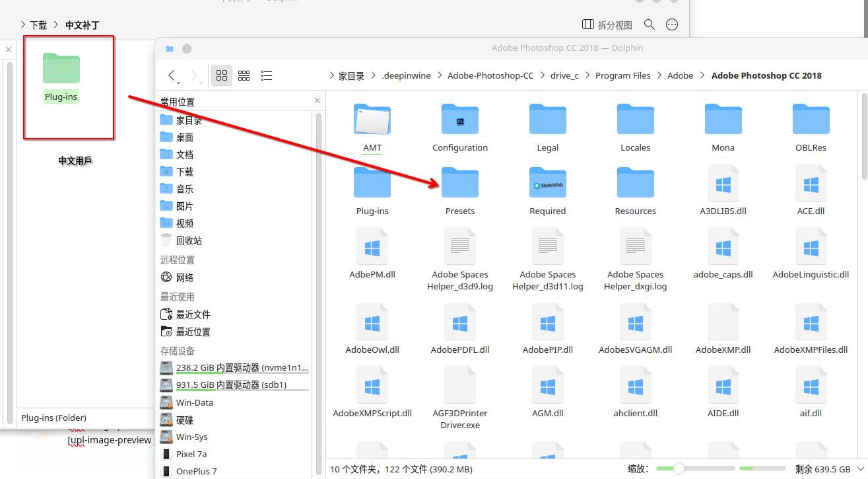The width and height of the screenshot is (868, 479).
Task: Switch to details view mode
Action: click(267, 75)
